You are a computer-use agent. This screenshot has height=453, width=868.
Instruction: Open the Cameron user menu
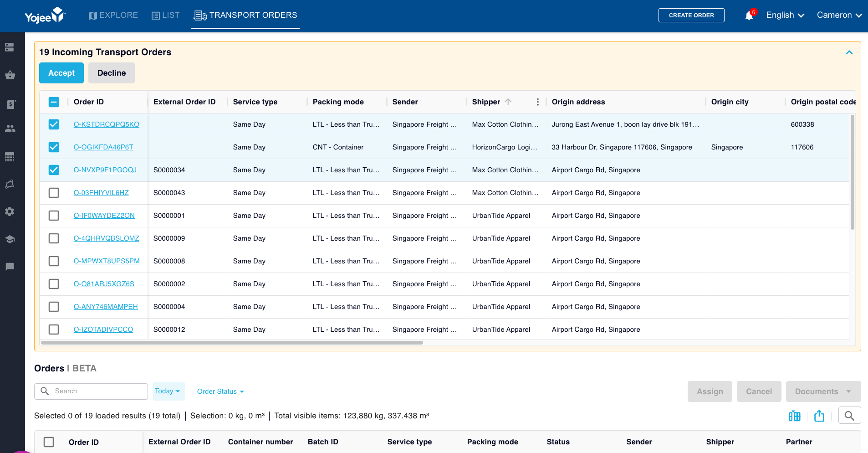click(839, 15)
